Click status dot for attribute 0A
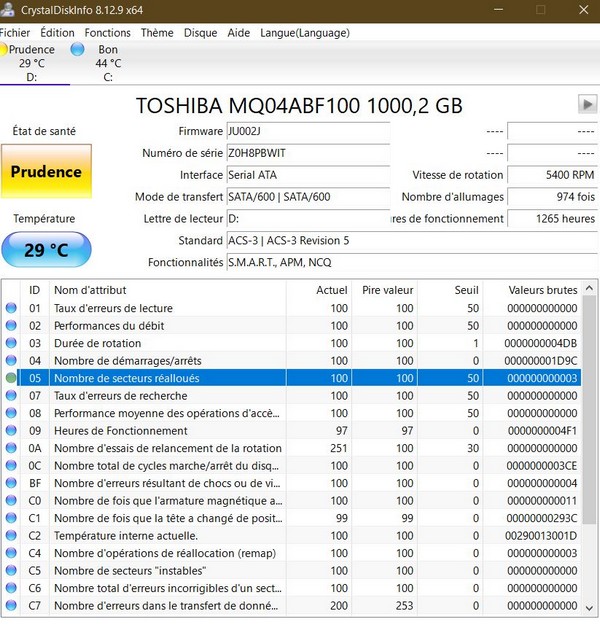This screenshot has width=600, height=625. click(x=11, y=448)
